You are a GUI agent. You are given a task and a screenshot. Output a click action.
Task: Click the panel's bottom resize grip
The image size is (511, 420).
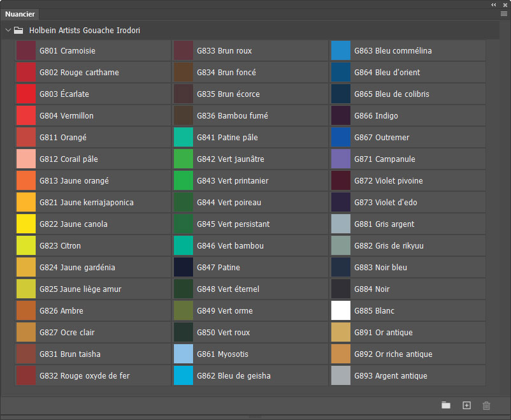pos(255,417)
